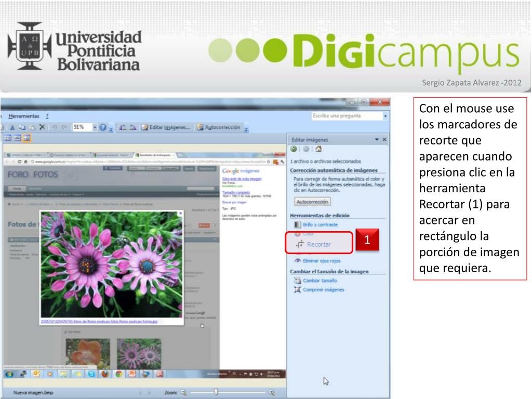Click the Escriba una pregunta search box
The image size is (532, 399).
click(347, 116)
